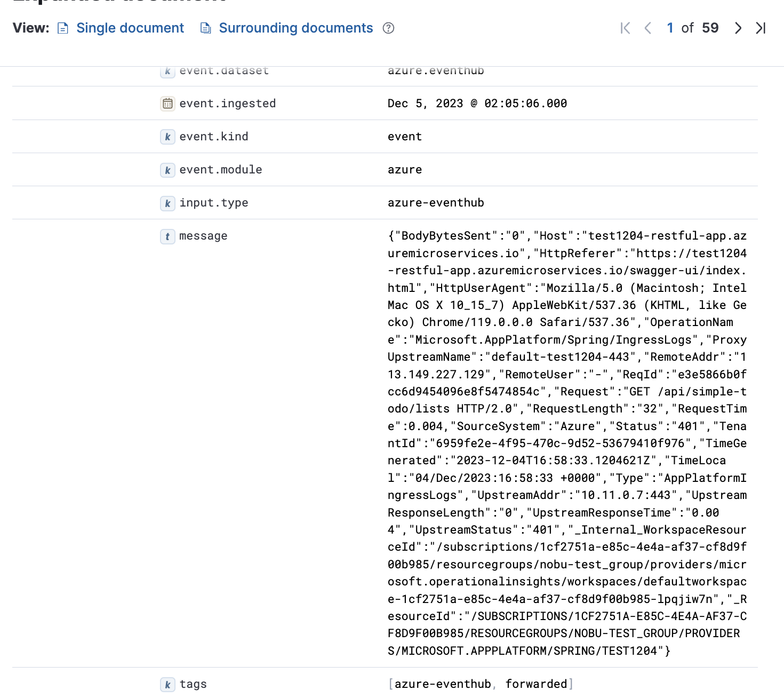Click the keyword icon for event.kind
This screenshot has width=784, height=698.
click(x=167, y=137)
